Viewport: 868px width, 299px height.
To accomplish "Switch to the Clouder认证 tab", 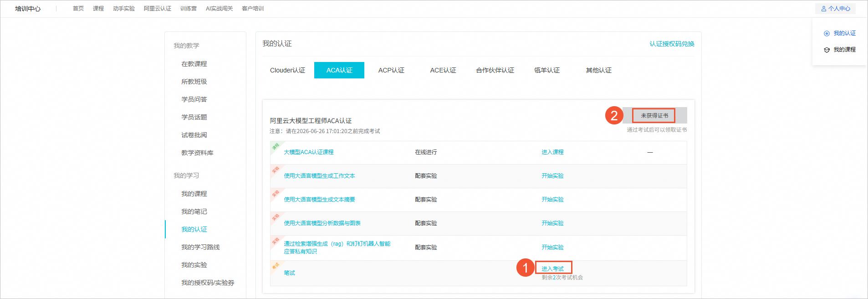I will pyautogui.click(x=287, y=70).
